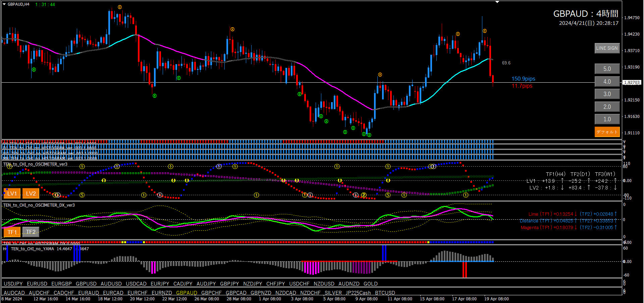Screen dimensions: 644x303
Task: Go to the NZDUSD symbol
Action: (x=324, y=284)
